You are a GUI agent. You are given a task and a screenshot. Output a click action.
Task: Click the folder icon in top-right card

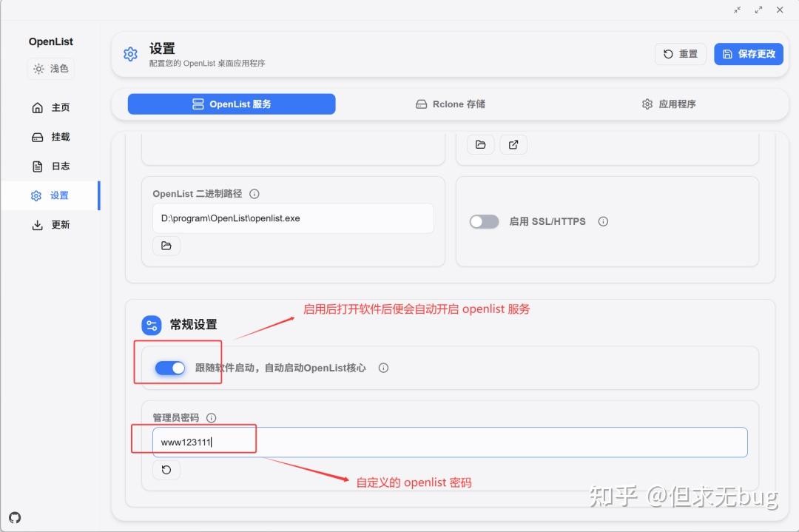point(481,145)
